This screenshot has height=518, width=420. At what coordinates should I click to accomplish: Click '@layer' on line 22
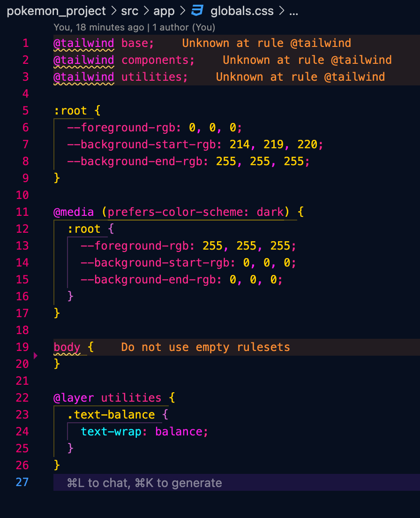74,398
